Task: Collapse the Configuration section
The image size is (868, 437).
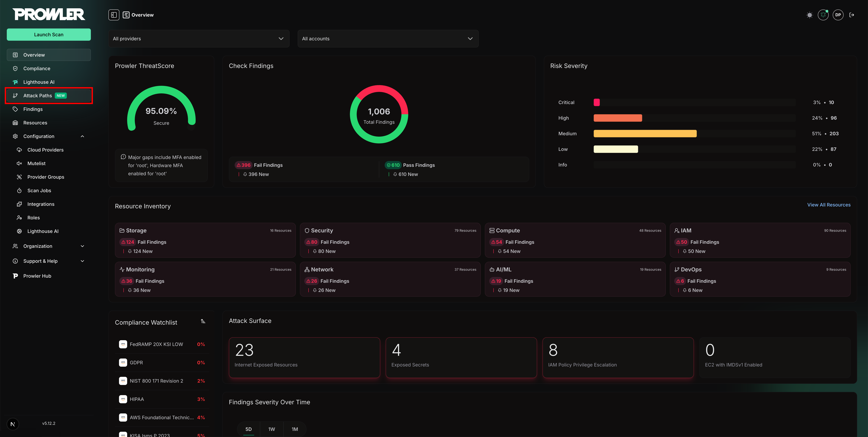Action: pos(82,136)
